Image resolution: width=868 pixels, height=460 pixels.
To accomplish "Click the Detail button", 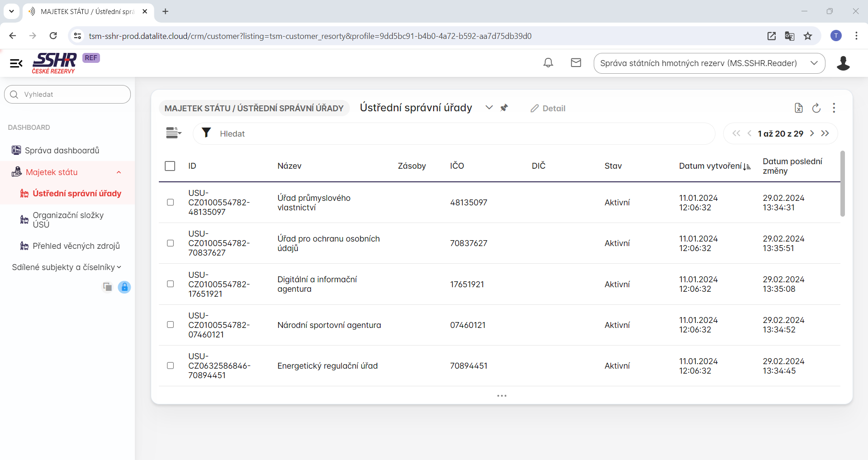I will click(548, 109).
